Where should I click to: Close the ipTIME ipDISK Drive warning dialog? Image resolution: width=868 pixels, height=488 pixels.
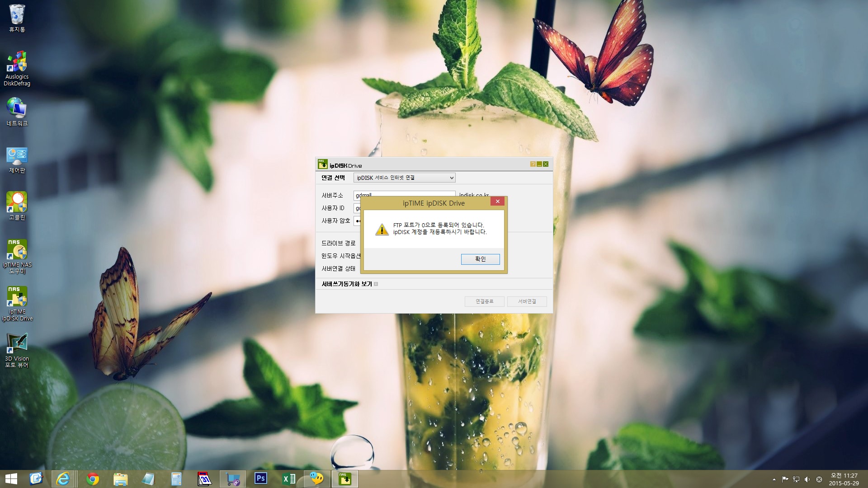497,202
